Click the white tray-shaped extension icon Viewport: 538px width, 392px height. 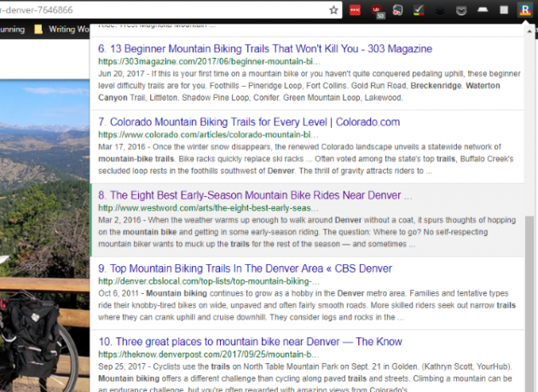point(483,9)
